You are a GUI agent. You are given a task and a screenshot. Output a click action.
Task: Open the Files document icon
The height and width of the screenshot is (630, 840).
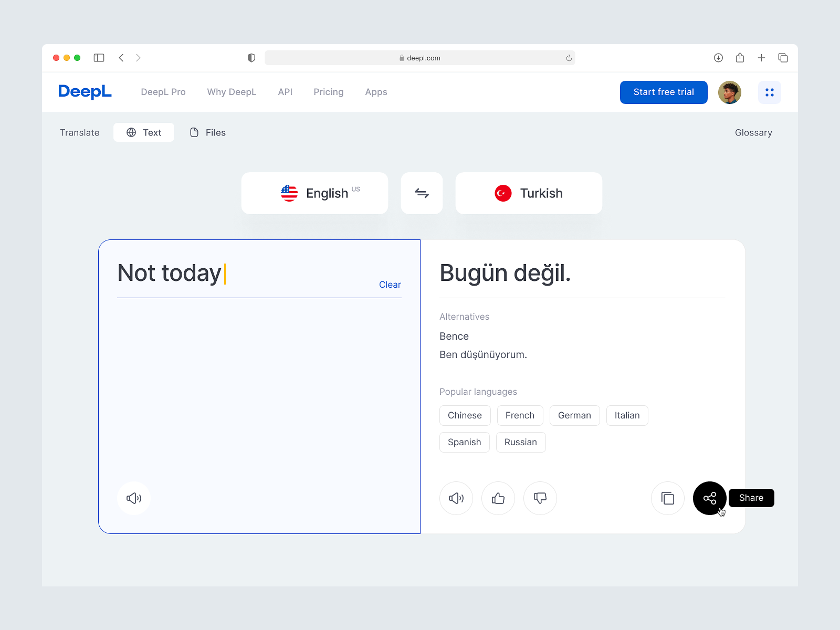pos(194,132)
